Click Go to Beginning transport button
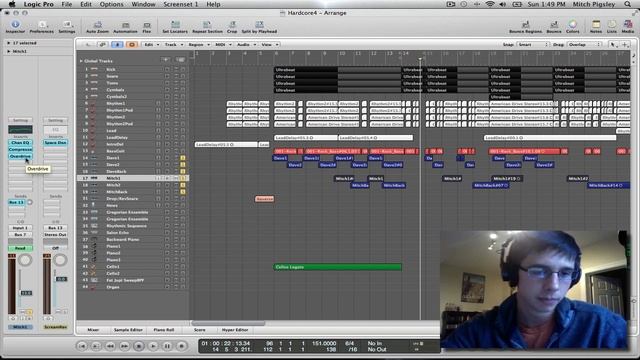 tap(82, 346)
